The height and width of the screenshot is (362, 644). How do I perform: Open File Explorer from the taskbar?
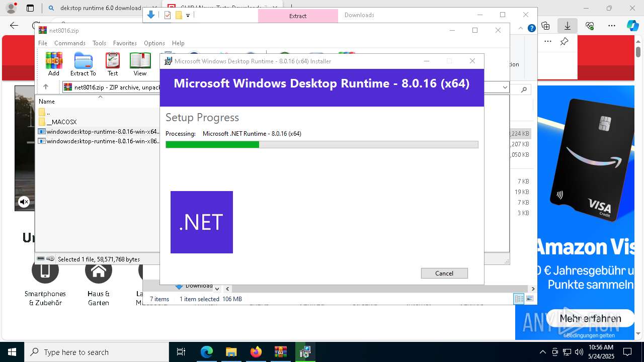[x=231, y=352]
